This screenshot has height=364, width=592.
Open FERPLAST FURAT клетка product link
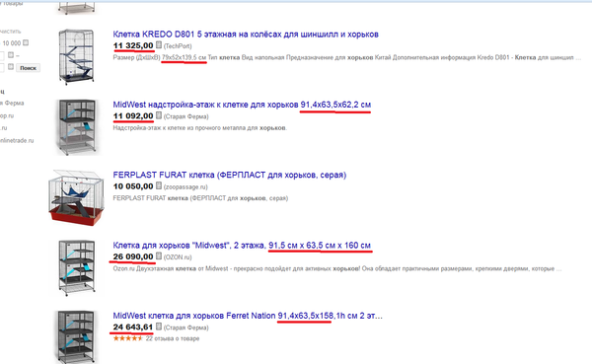(x=230, y=175)
